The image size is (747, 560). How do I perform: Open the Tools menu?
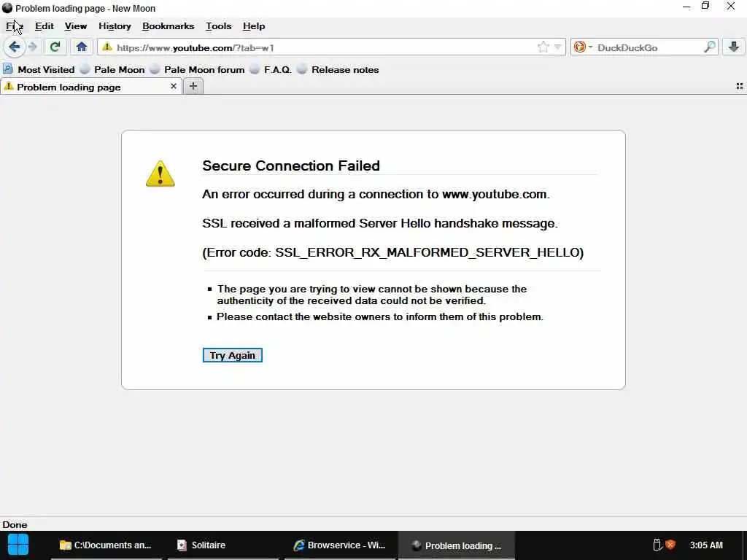pos(219,26)
